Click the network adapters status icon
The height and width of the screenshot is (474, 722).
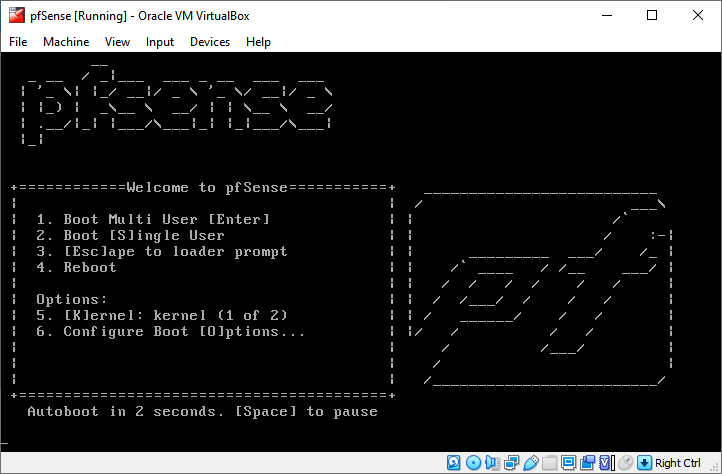click(x=512, y=462)
